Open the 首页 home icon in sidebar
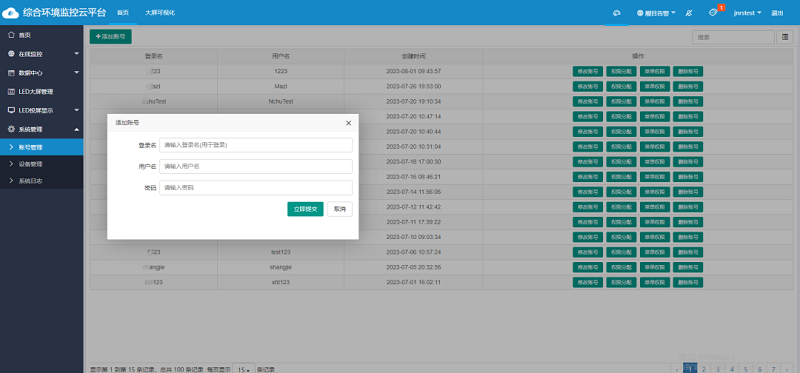The width and height of the screenshot is (800, 373). pyautogui.click(x=12, y=35)
